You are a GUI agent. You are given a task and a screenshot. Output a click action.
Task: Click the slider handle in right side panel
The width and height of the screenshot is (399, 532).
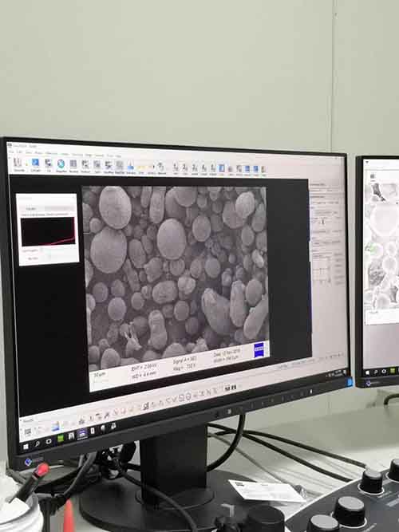coord(323,222)
